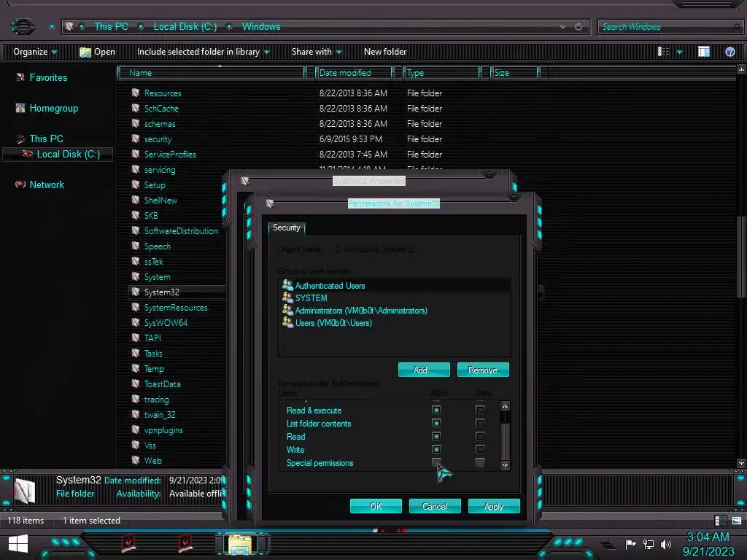Click the Favorites star icon in sidebar
This screenshot has width=747, height=560.
pos(20,77)
